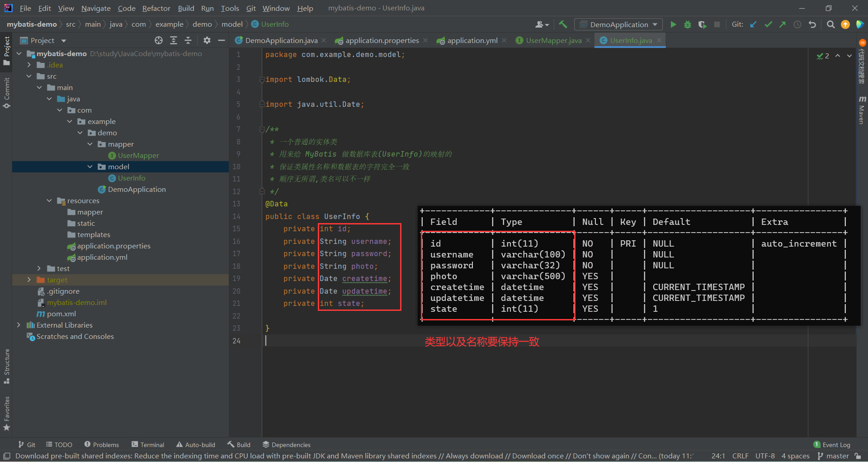The height and width of the screenshot is (462, 868).
Task: Open the user account icon dropdown
Action: point(542,24)
